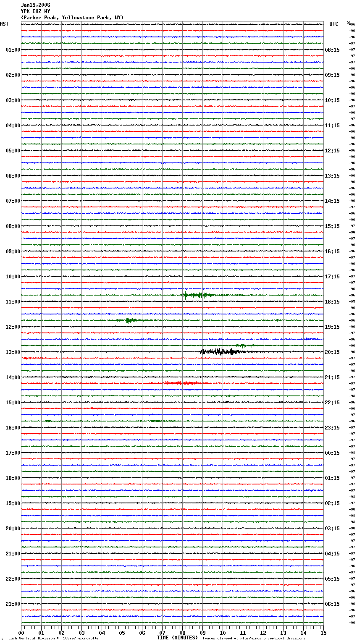This screenshot has height=644, width=357.
Task: Click minute "15" on the bottom time axis
Action: click(323, 633)
